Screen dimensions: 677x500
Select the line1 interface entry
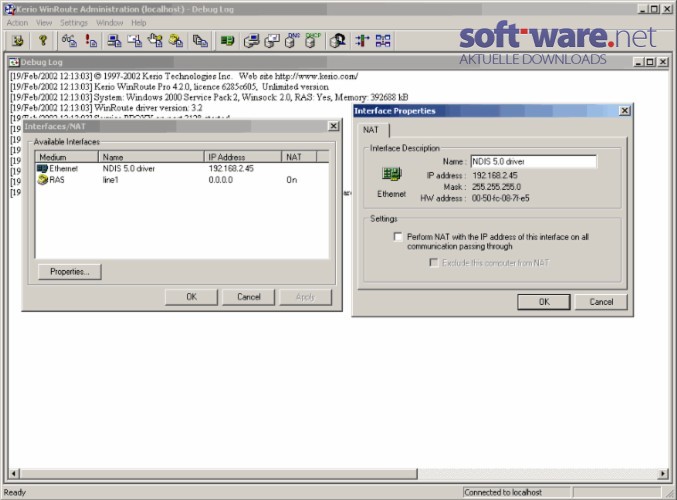click(111, 180)
